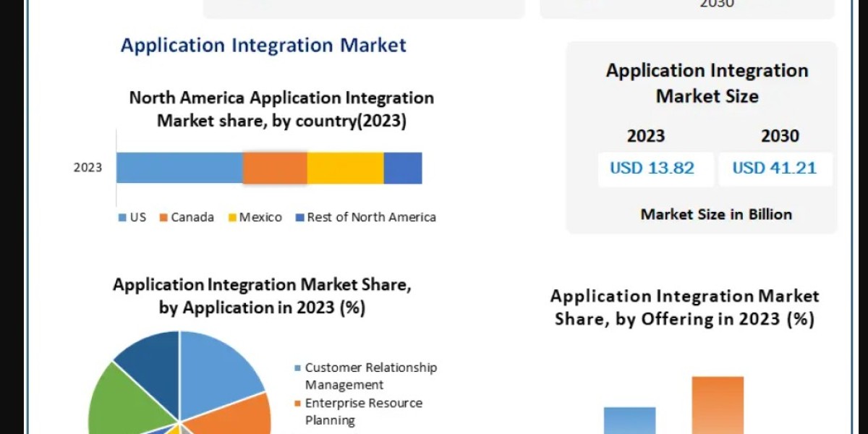The width and height of the screenshot is (868, 434).
Task: Select the orange bar in Offering chart
Action: pos(718,405)
